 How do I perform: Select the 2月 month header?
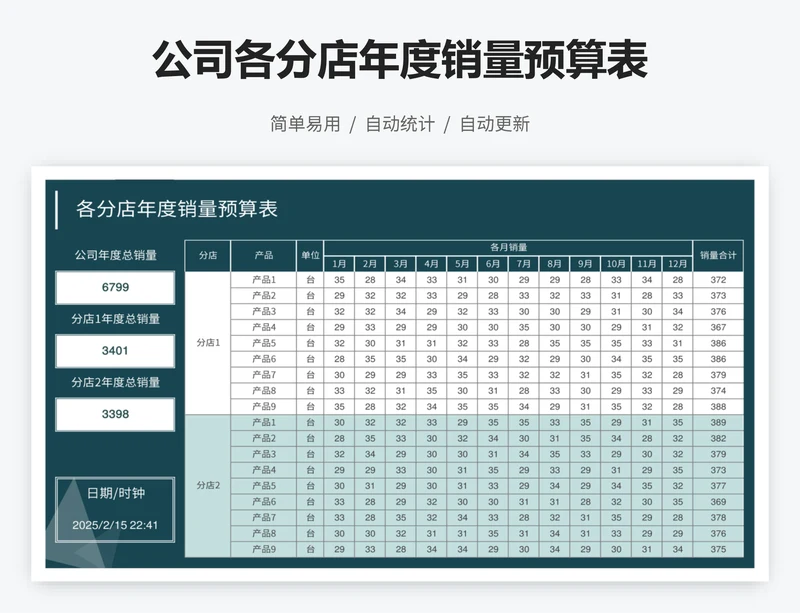point(370,264)
